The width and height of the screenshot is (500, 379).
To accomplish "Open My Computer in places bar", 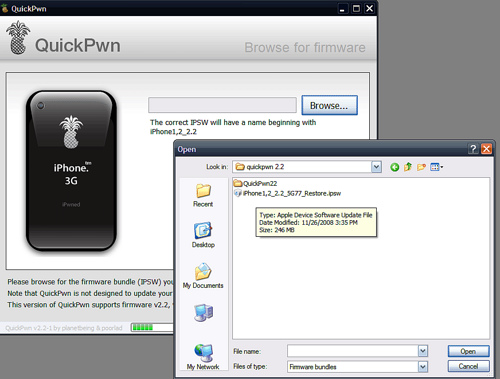I will 203,313.
